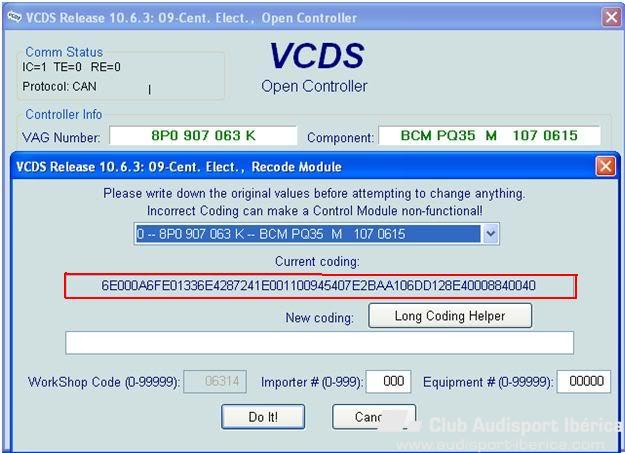625x453 pixels.
Task: Click the VCDS title bar app icon
Action: point(14,17)
